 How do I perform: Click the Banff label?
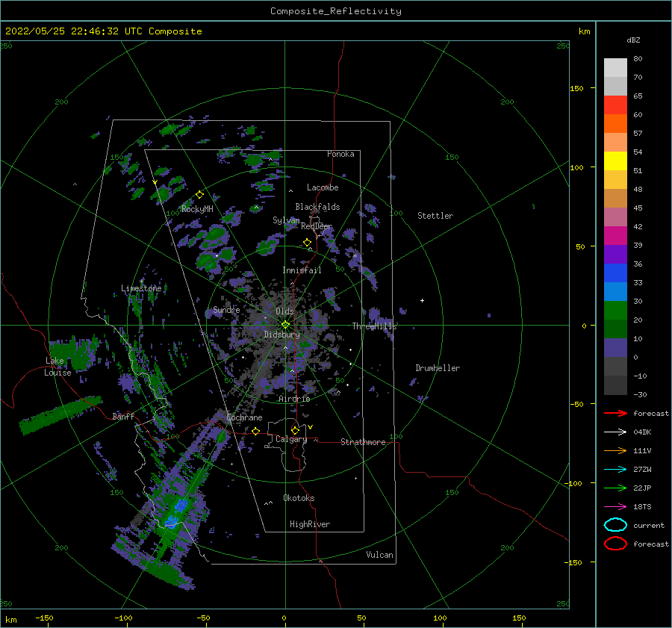[123, 416]
